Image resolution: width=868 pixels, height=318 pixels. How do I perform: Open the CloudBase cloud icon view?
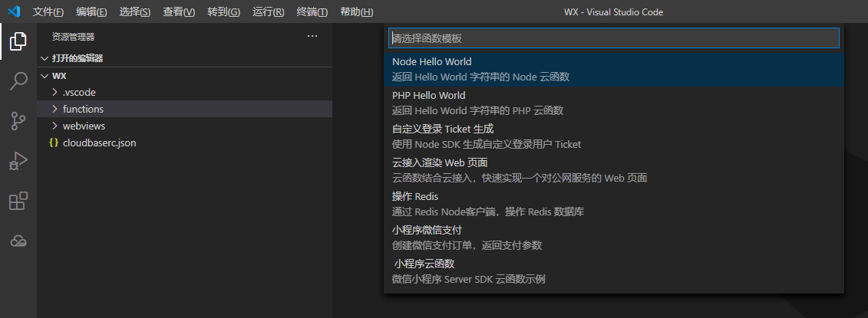(18, 241)
